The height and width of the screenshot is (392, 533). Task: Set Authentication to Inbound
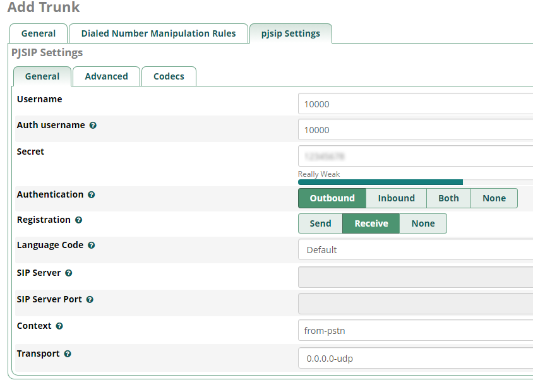point(397,198)
